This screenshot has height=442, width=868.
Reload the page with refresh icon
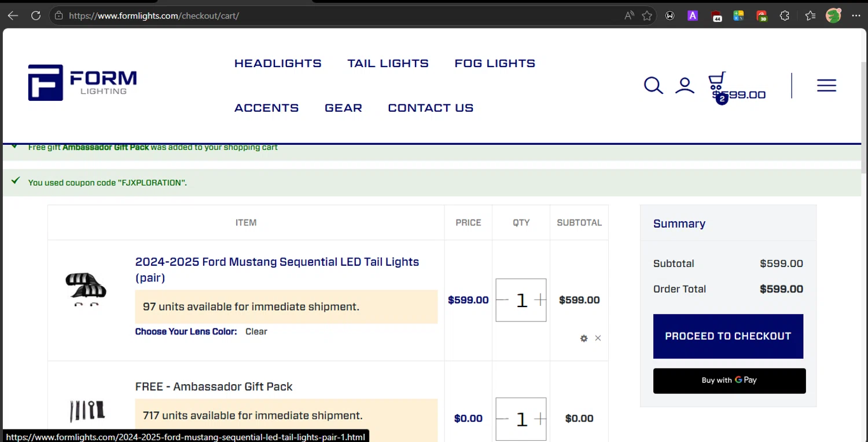click(x=36, y=16)
